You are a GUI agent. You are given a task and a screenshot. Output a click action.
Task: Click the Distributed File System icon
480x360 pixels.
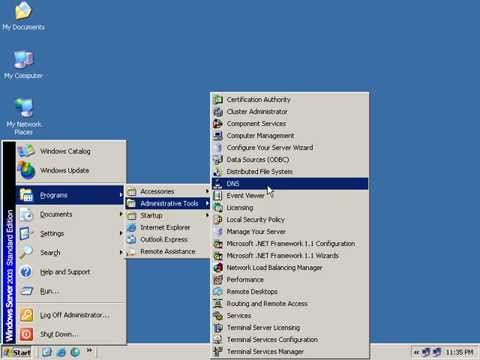pyautogui.click(x=218, y=171)
